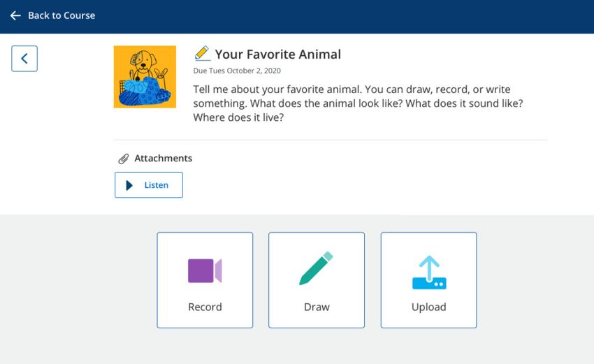Choose the Record label text
This screenshot has width=594, height=364.
click(205, 307)
